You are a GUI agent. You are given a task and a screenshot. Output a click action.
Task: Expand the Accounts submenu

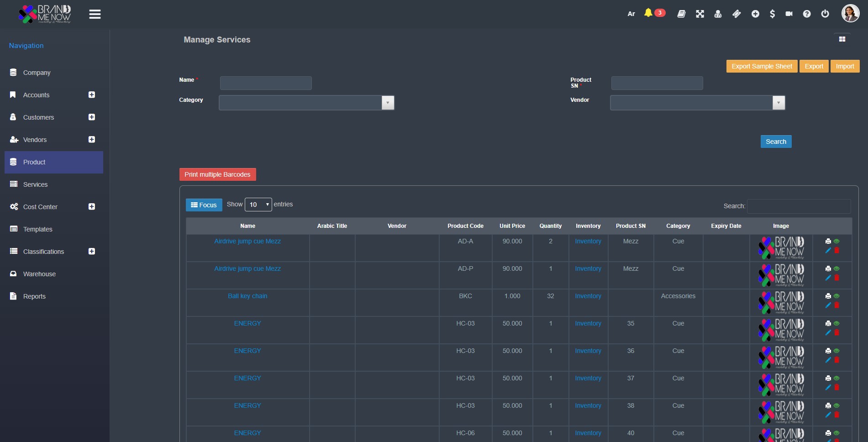coord(92,95)
